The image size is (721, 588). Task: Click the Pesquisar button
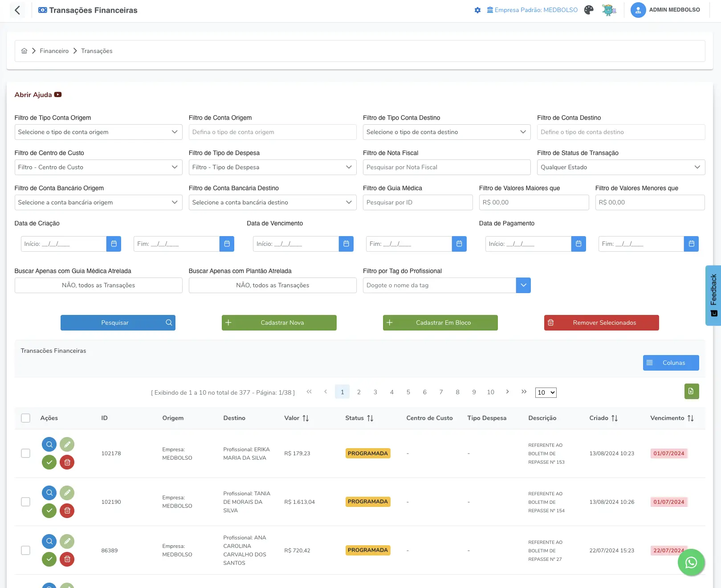(118, 323)
